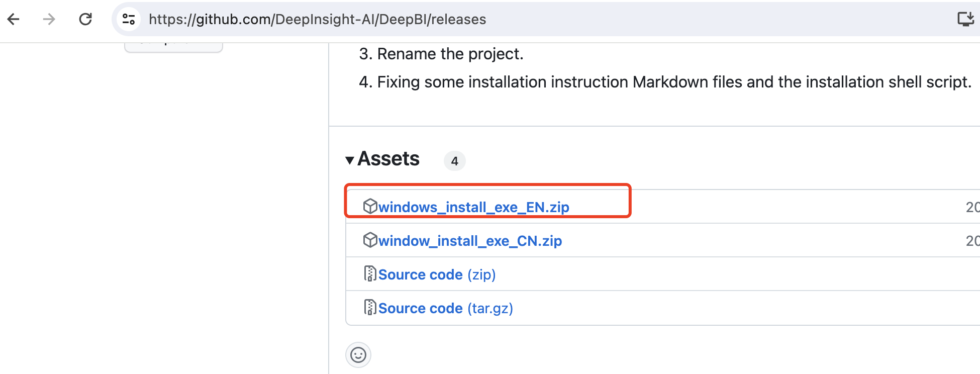Click package icon beside window_install_exe_CN.zip

pyautogui.click(x=370, y=240)
